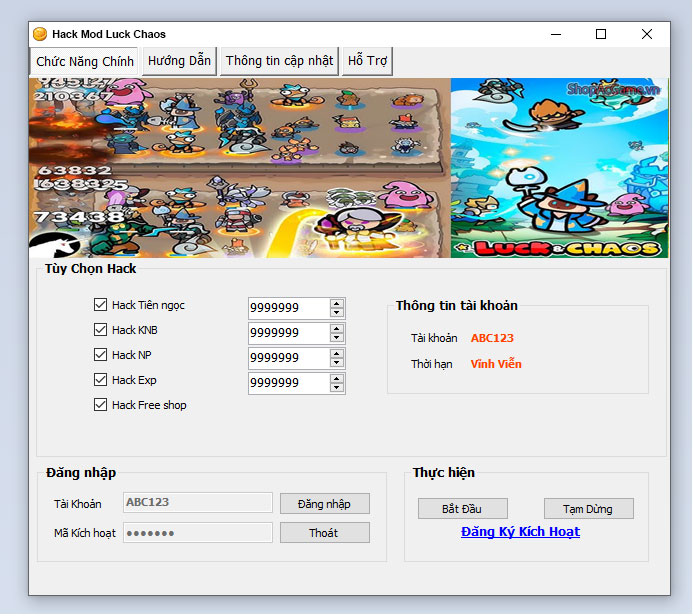Decrease the Hack Tiên ngọc value with down arrow
Viewport: 693px width, 616px height.
click(x=337, y=312)
